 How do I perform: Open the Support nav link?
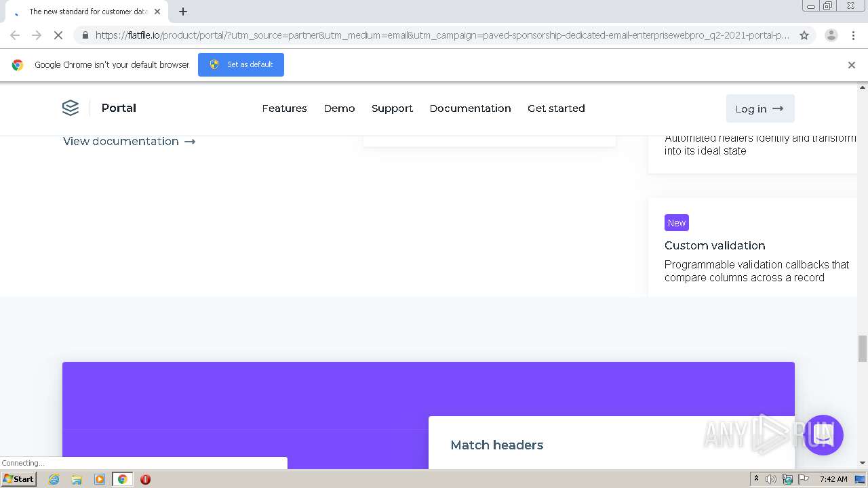(392, 108)
